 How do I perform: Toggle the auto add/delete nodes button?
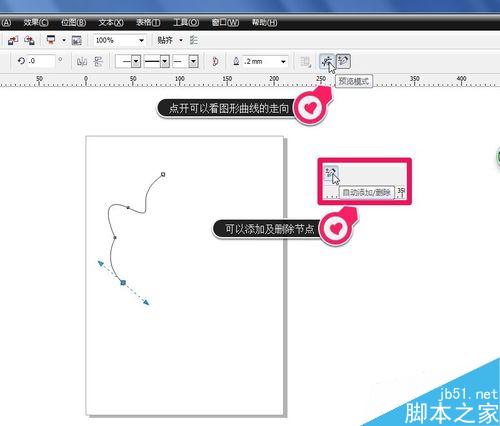pos(343,61)
